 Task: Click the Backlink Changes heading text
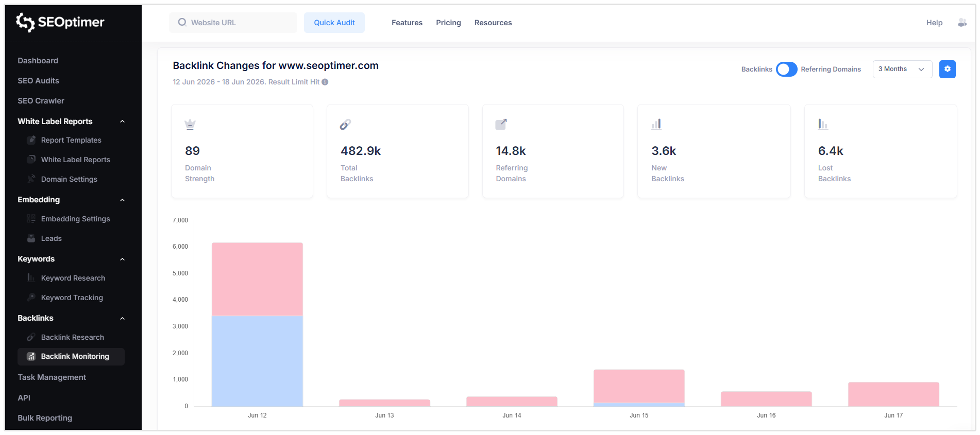coord(276,65)
